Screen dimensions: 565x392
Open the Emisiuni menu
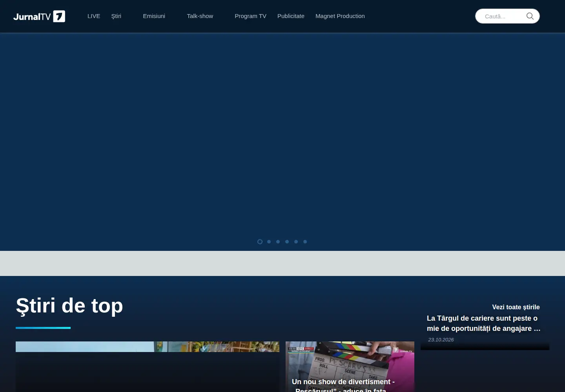tap(154, 16)
